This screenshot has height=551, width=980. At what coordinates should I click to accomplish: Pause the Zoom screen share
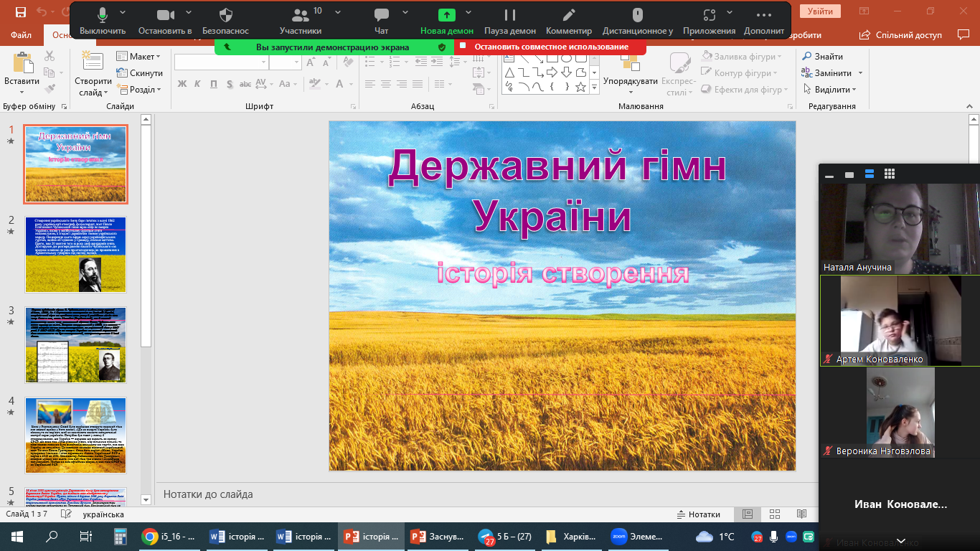[x=510, y=21]
